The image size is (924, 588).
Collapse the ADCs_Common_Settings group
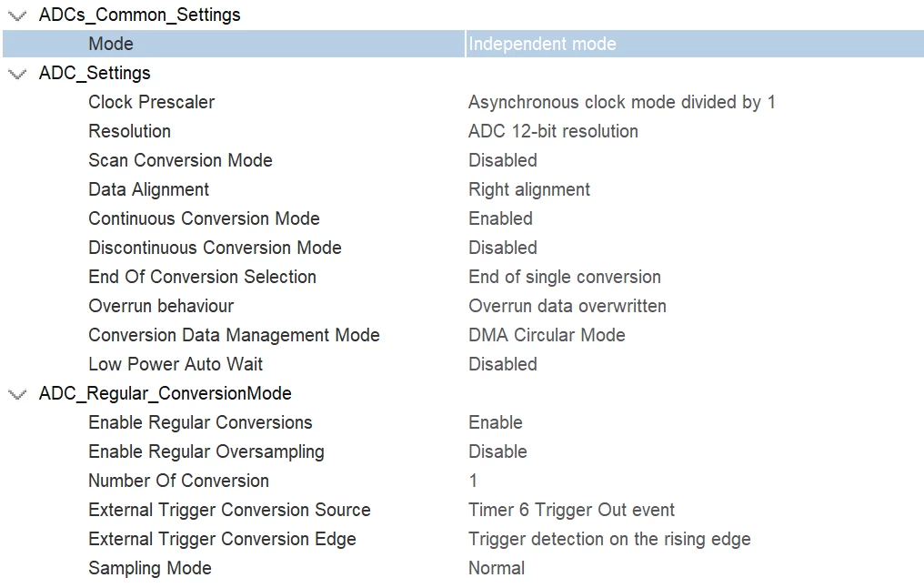pyautogui.click(x=17, y=15)
